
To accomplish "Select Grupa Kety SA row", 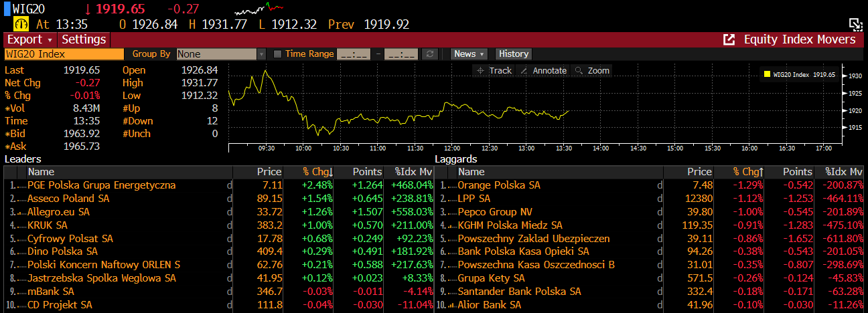I will click(650, 278).
